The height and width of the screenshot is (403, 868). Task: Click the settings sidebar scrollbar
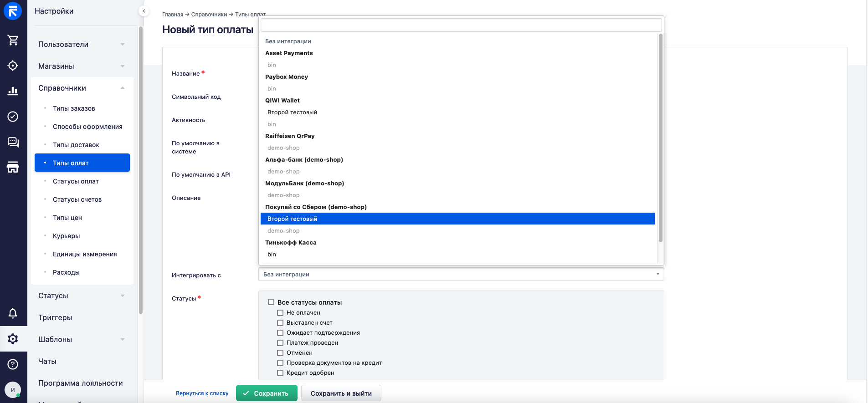(141, 170)
